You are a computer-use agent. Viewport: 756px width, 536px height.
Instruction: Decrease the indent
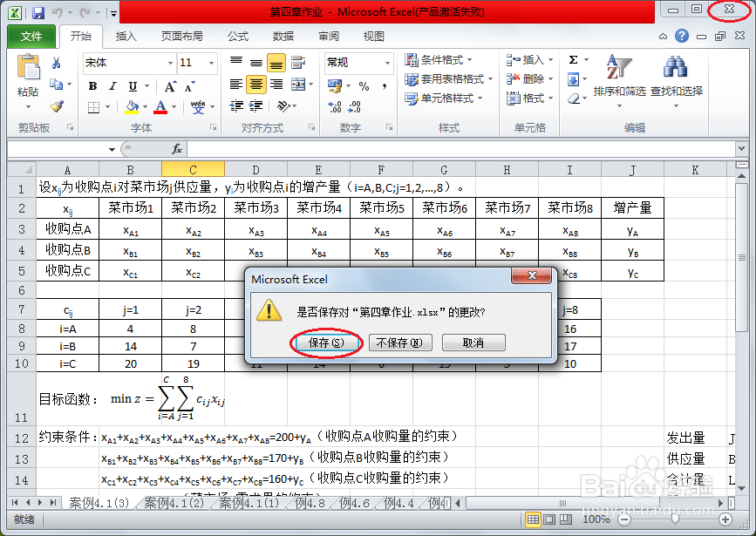[236, 106]
